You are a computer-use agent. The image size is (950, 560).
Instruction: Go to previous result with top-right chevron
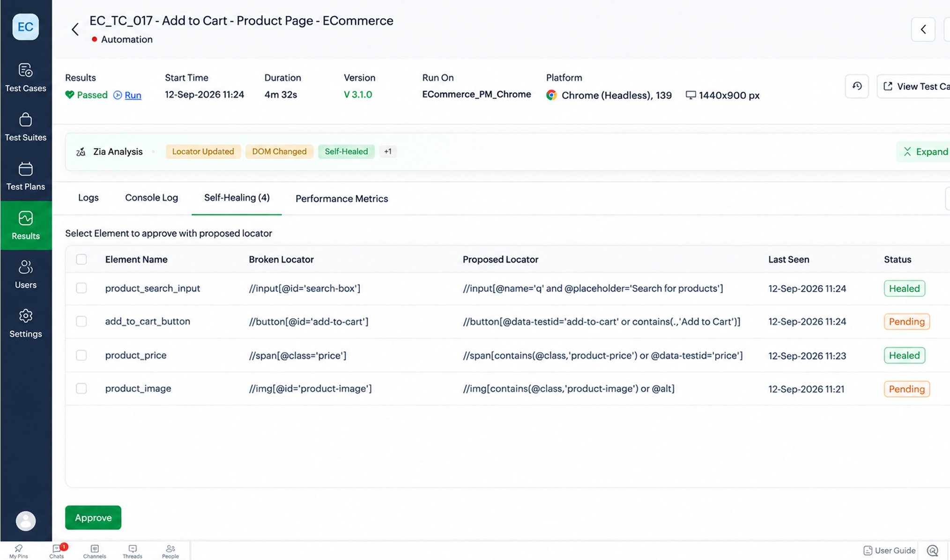point(923,29)
